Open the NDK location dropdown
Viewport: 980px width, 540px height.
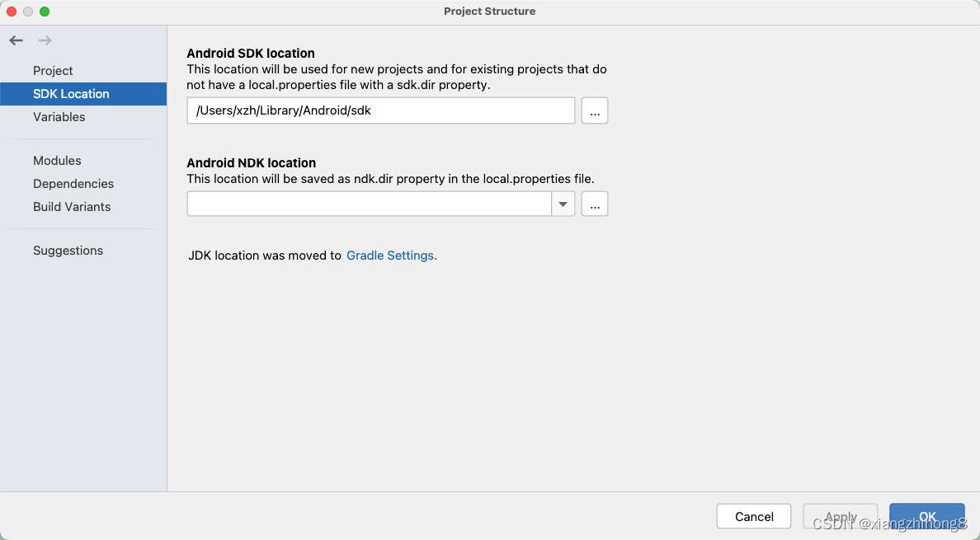563,204
